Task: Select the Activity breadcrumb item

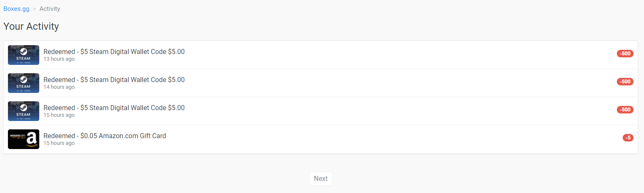Action: (50, 9)
